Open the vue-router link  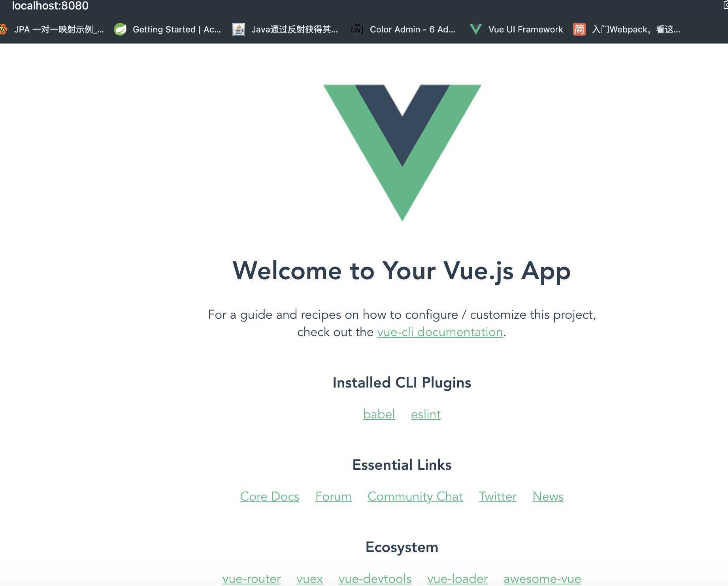click(x=251, y=578)
